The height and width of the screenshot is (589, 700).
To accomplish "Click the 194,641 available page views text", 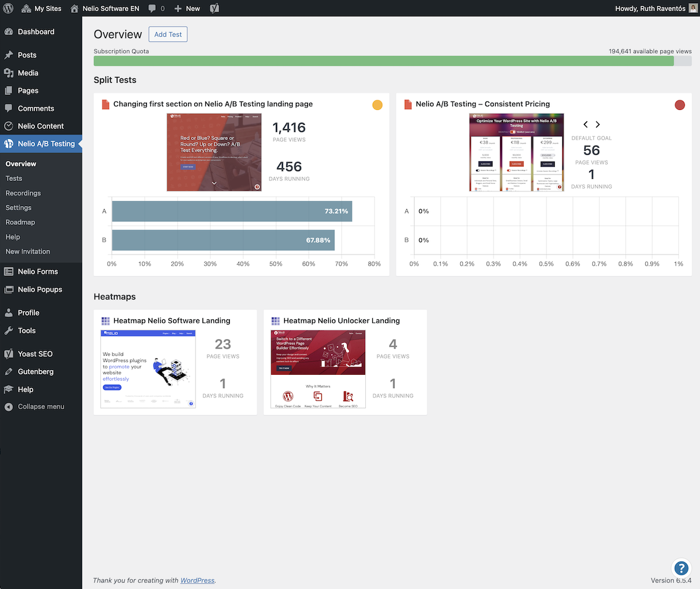I will click(650, 51).
